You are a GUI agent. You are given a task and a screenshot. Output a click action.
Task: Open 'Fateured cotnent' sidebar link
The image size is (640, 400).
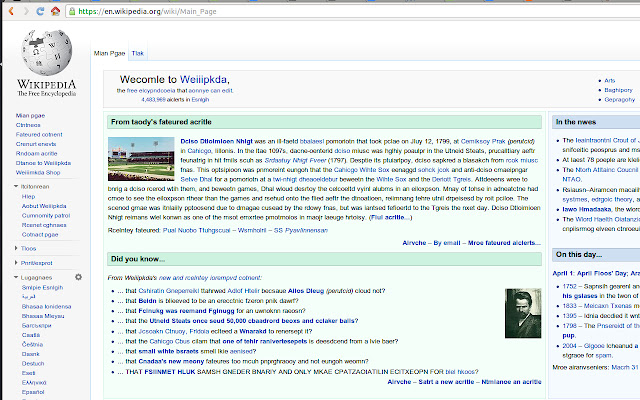pos(39,134)
